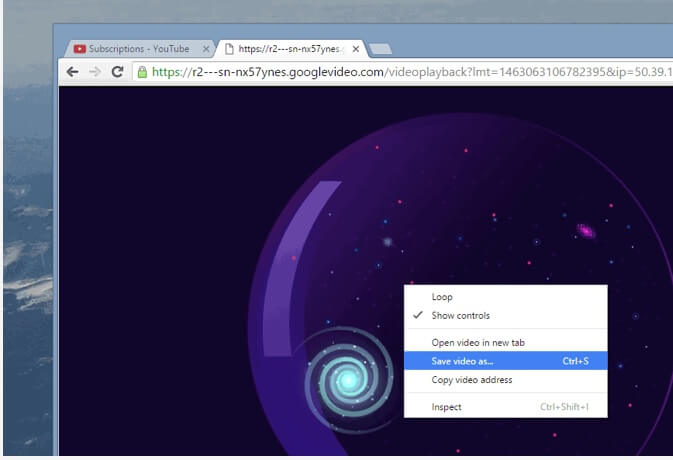The width and height of the screenshot is (673, 460).
Task: Click the forward navigation arrow
Action: (95, 72)
